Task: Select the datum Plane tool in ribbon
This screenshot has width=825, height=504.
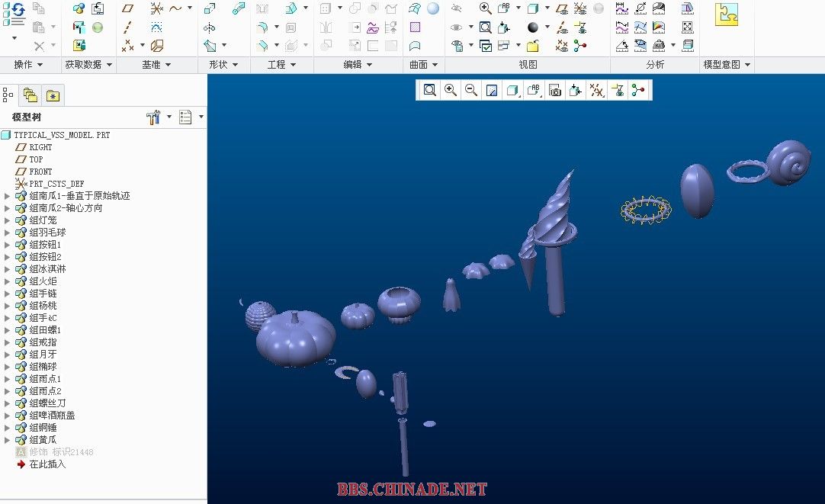Action: 127,9
